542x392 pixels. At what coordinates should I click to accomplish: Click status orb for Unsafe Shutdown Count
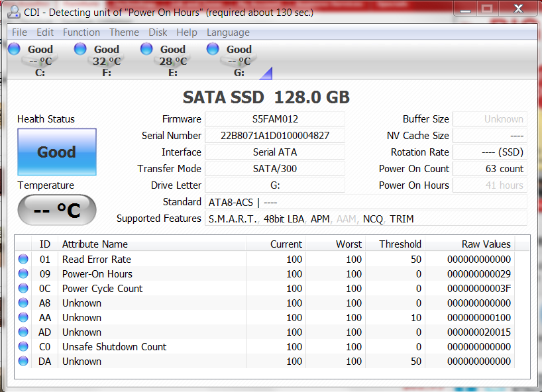click(x=24, y=347)
